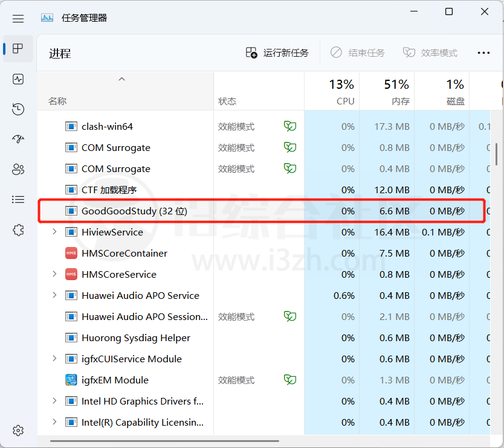The height and width of the screenshot is (448, 504).
Task: Select the igfxEM Module process row
Action: click(x=263, y=380)
